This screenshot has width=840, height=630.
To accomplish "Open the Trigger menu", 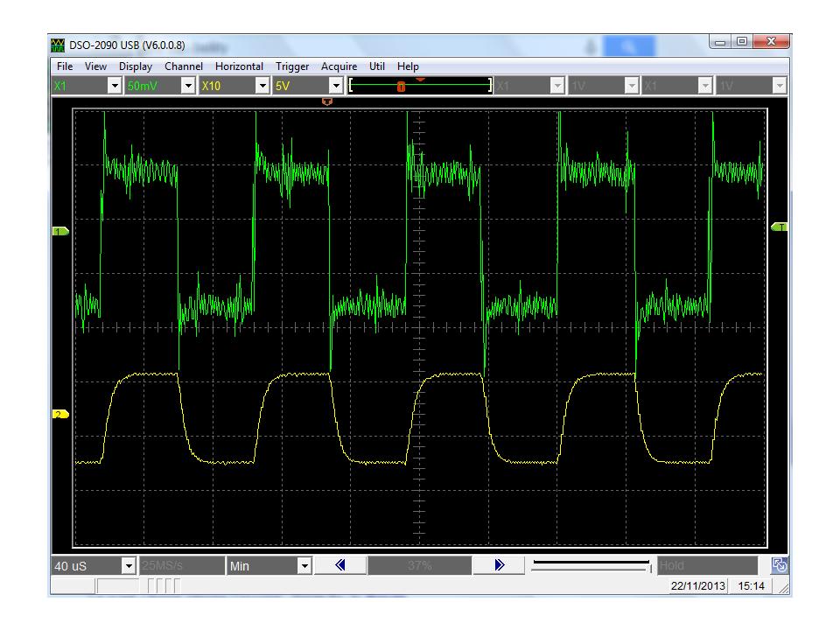I will point(292,66).
